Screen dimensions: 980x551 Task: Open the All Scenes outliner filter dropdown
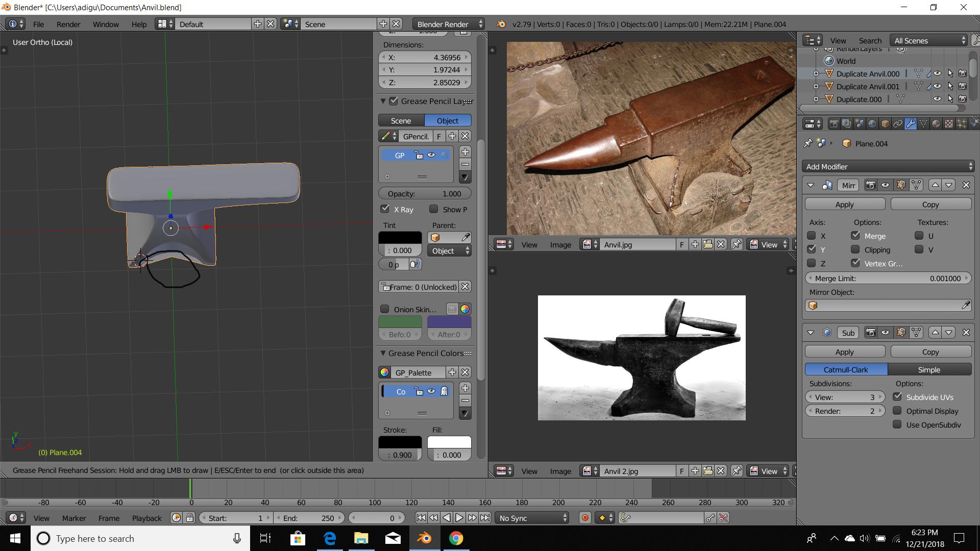928,40
